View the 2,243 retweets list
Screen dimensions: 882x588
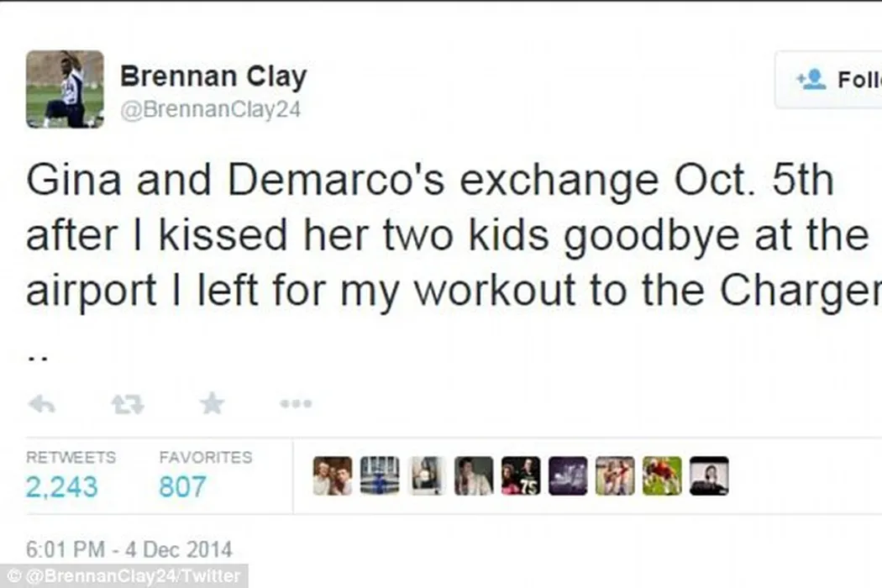[61, 486]
